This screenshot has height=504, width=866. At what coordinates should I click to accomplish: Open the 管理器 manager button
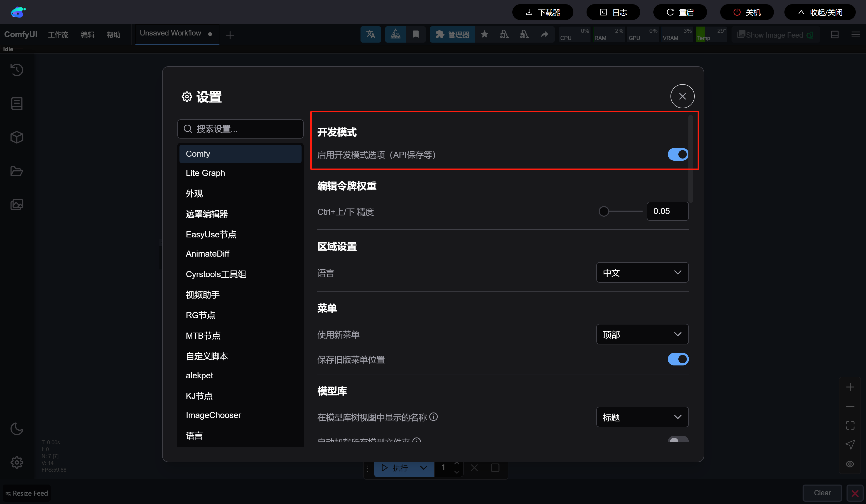click(x=452, y=34)
